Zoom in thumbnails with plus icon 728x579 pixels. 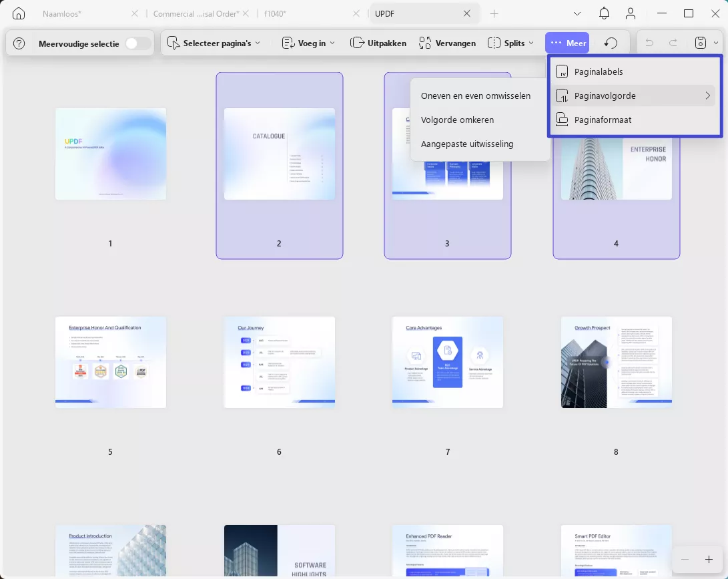[709, 560]
